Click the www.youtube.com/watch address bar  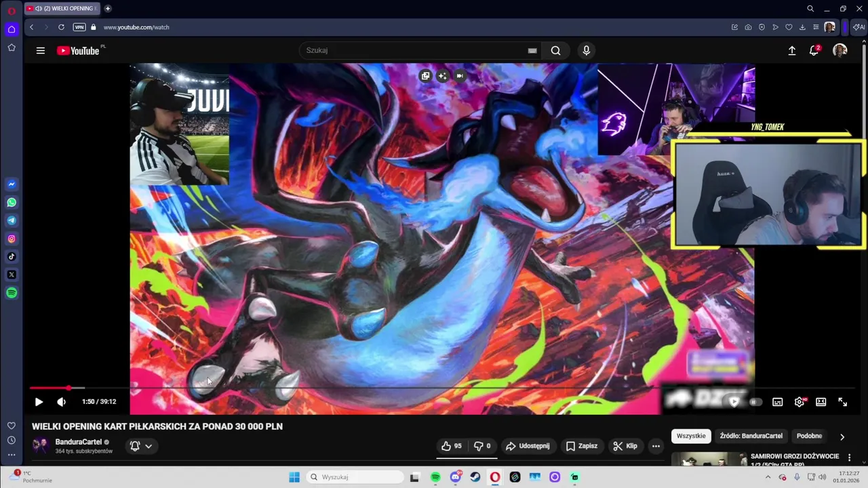[136, 27]
